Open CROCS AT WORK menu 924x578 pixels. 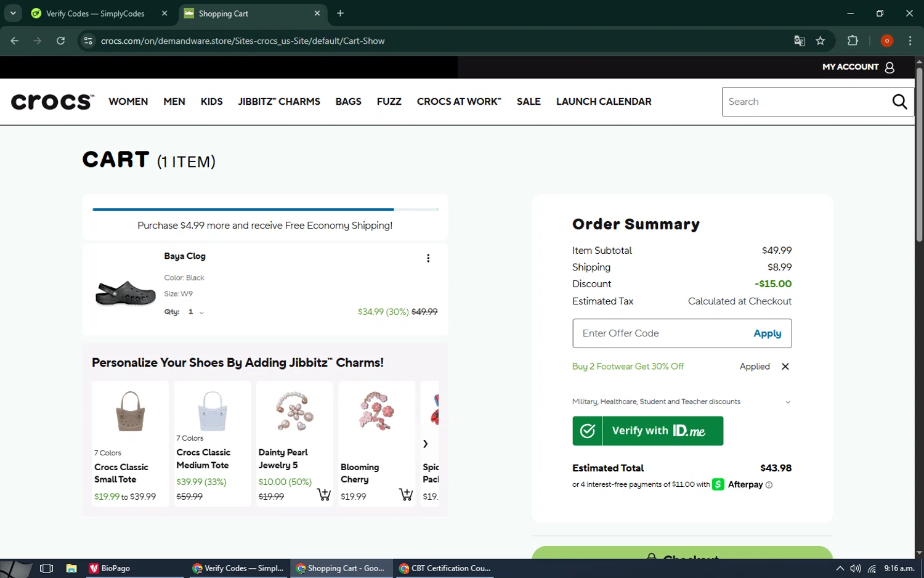[x=459, y=102]
